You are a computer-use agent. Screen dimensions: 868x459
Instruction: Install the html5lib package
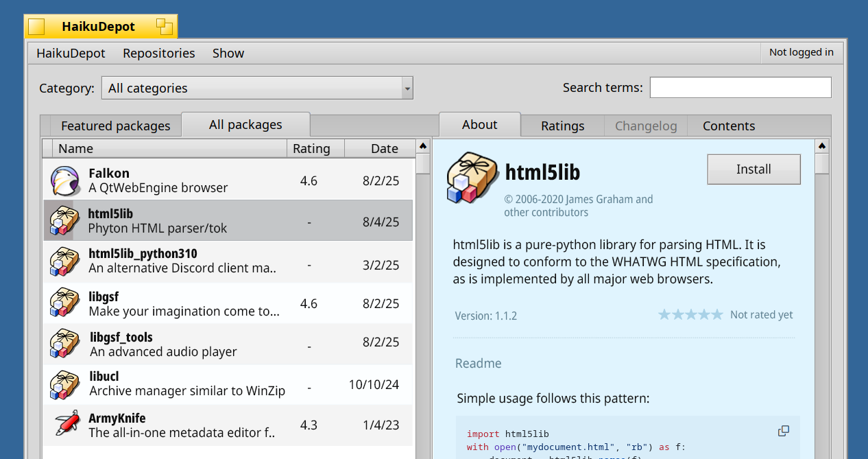tap(754, 169)
